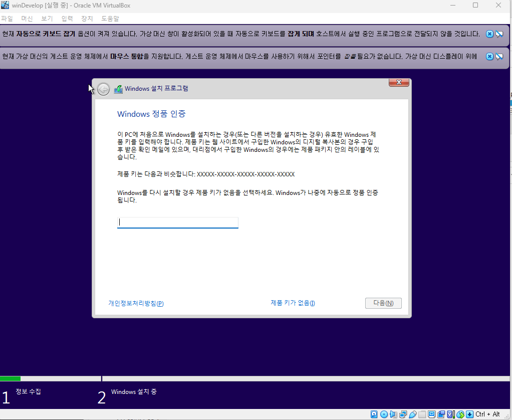This screenshot has height=420, width=512.
Task: Open USB devices status icon
Action: (413, 414)
